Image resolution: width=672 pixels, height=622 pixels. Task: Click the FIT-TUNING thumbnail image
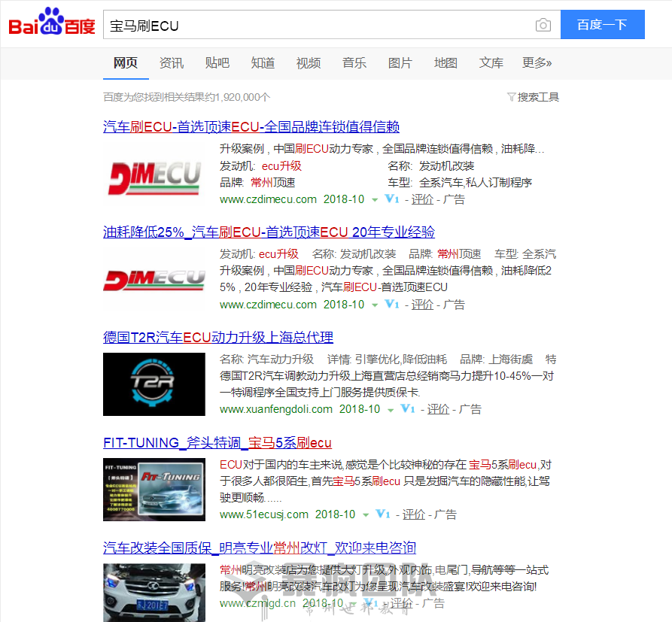click(154, 490)
